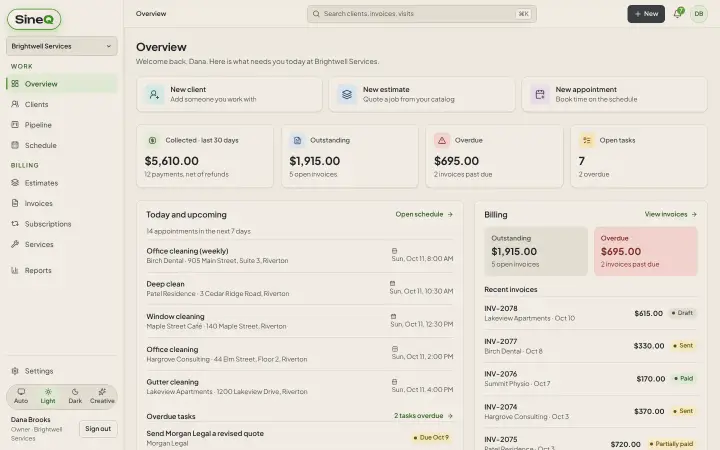This screenshot has height=450, width=720.
Task: Open Settings in the sidebar
Action: coord(62,371)
